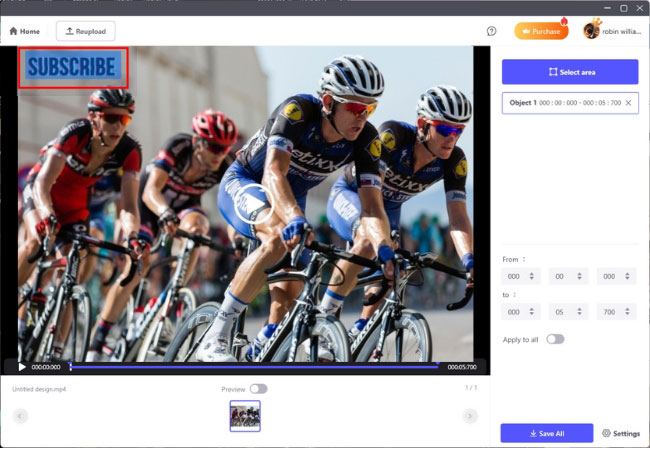Click the video timeline progress bar
The width and height of the screenshot is (650, 450).
pyautogui.click(x=250, y=367)
